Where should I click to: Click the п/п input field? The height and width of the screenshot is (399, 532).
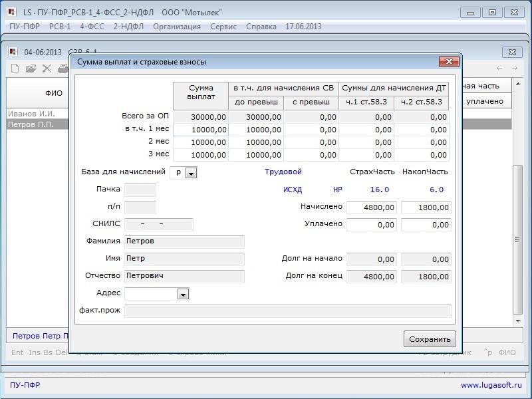(x=140, y=207)
